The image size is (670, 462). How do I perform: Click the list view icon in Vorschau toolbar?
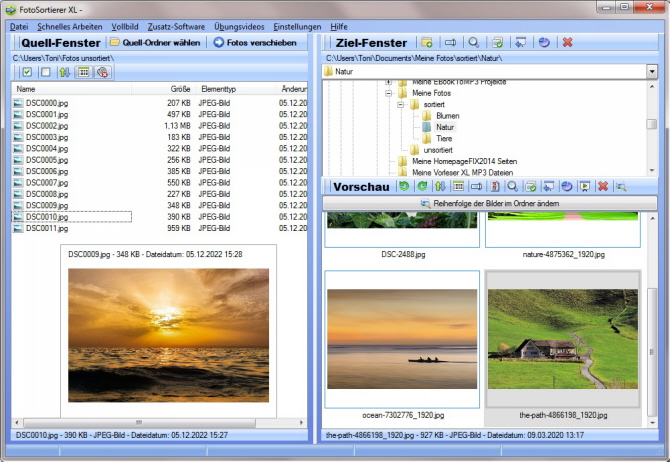[458, 186]
